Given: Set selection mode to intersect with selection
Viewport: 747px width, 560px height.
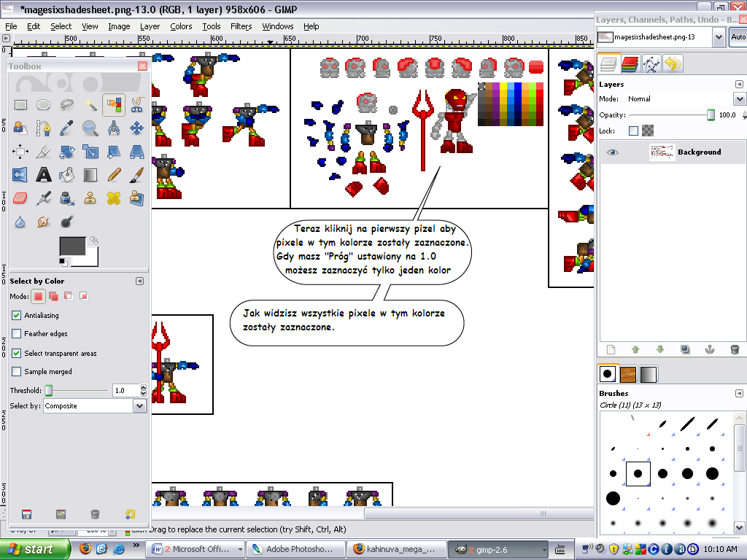Looking at the screenshot, I should [x=84, y=296].
